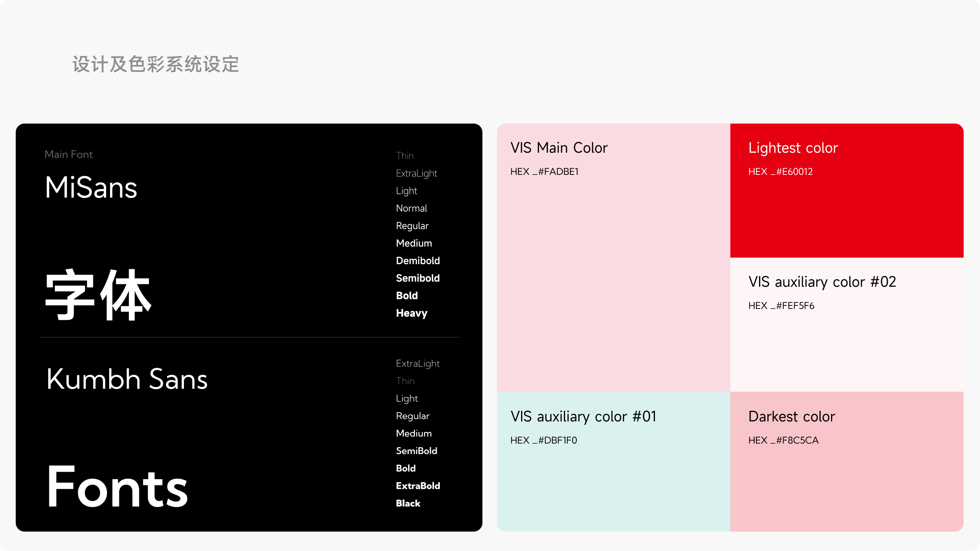The height and width of the screenshot is (551, 980).
Task: Click the VIS auxiliary color #02 swatch
Action: 847,350
